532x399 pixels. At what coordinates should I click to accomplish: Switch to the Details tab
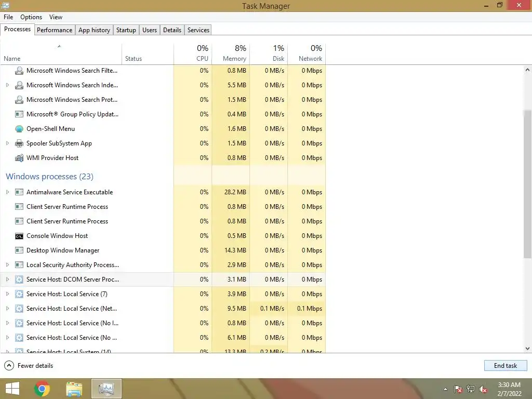pos(172,30)
